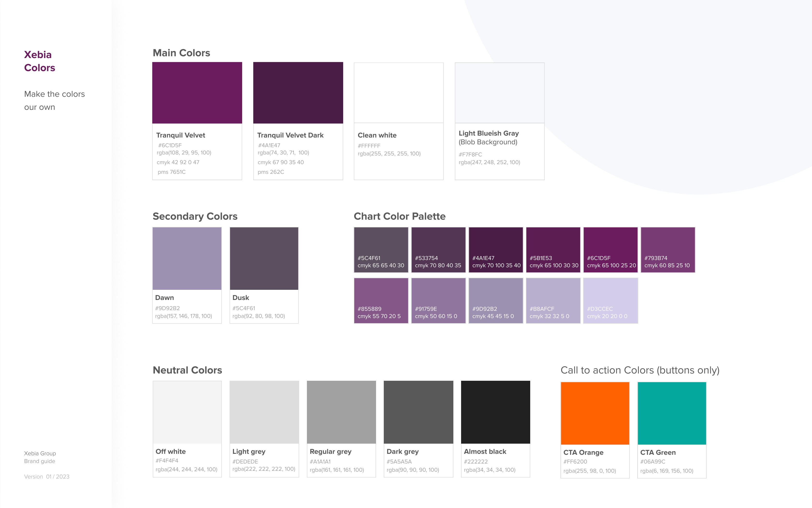Click the 'Secondary Colors' section heading
Viewport: 812px width, 508px height.
point(195,216)
